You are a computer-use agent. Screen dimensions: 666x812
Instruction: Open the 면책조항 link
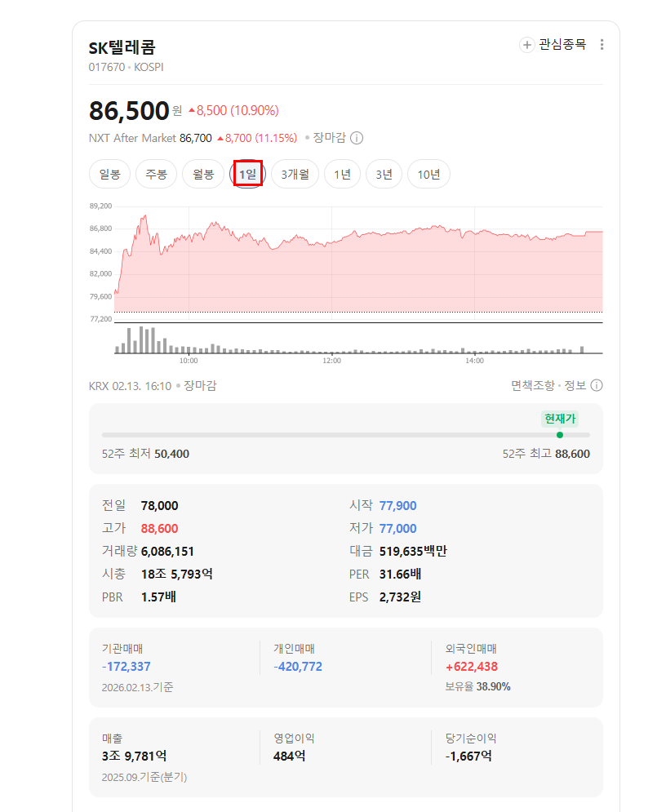[x=532, y=385]
